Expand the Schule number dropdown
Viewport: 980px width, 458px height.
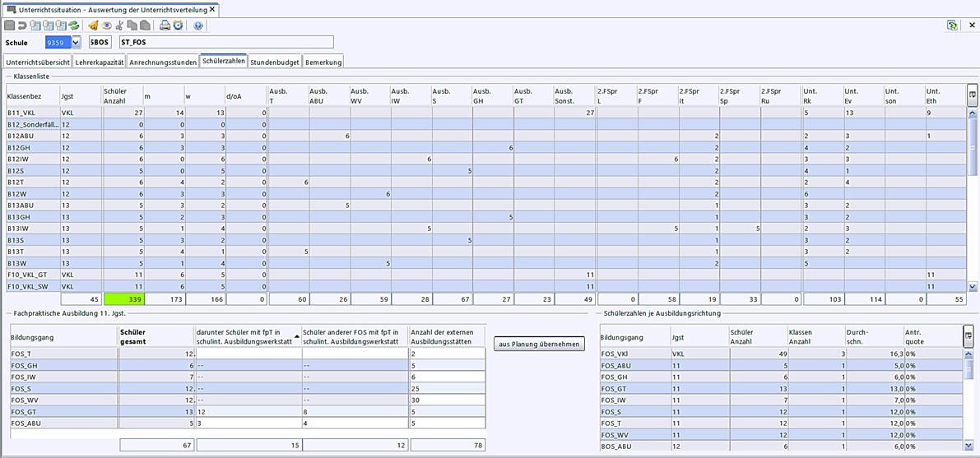coord(77,42)
